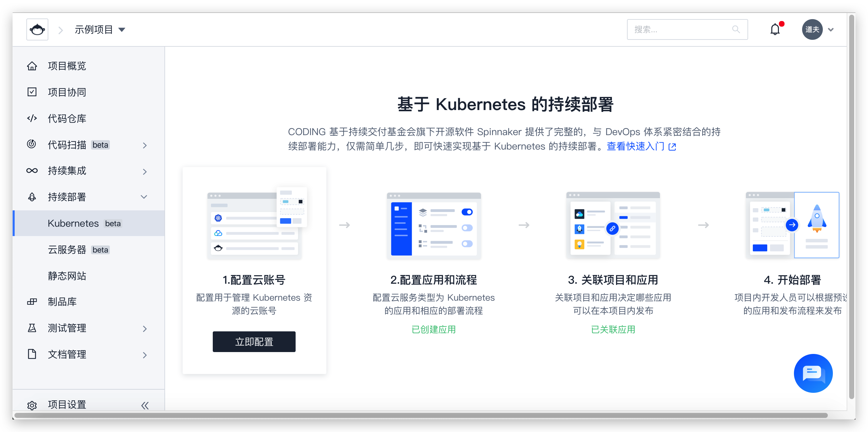
Task: Expand the 代码扫描 submenu chevron
Action: click(x=145, y=145)
